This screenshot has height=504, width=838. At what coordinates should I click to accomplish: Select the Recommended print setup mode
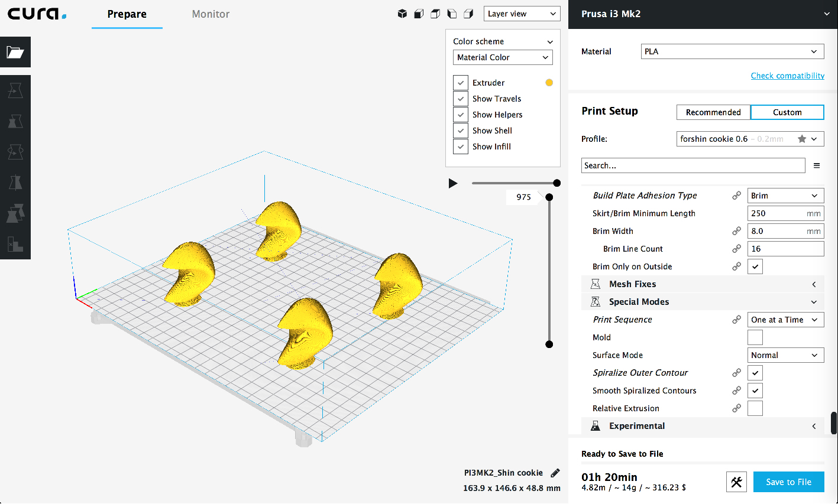(713, 112)
